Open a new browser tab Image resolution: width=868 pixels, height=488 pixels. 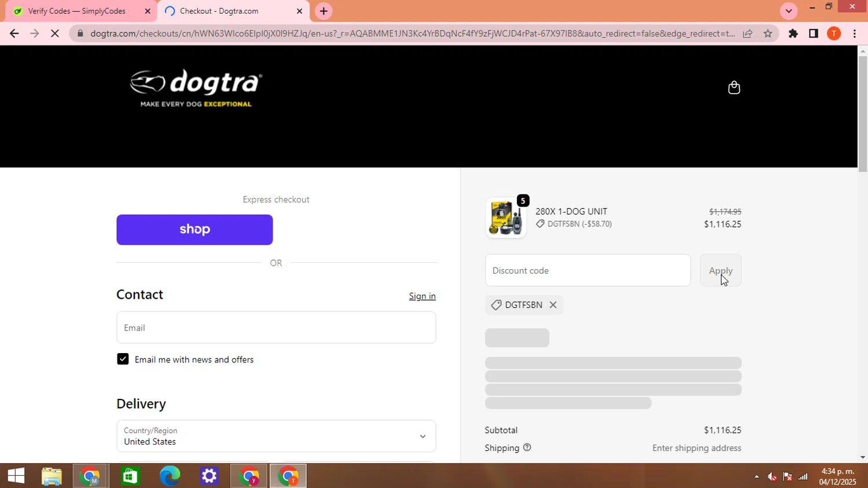point(323,11)
